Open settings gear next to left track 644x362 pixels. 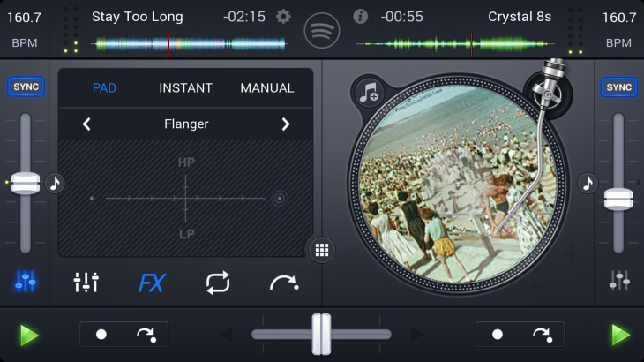pos(283,17)
